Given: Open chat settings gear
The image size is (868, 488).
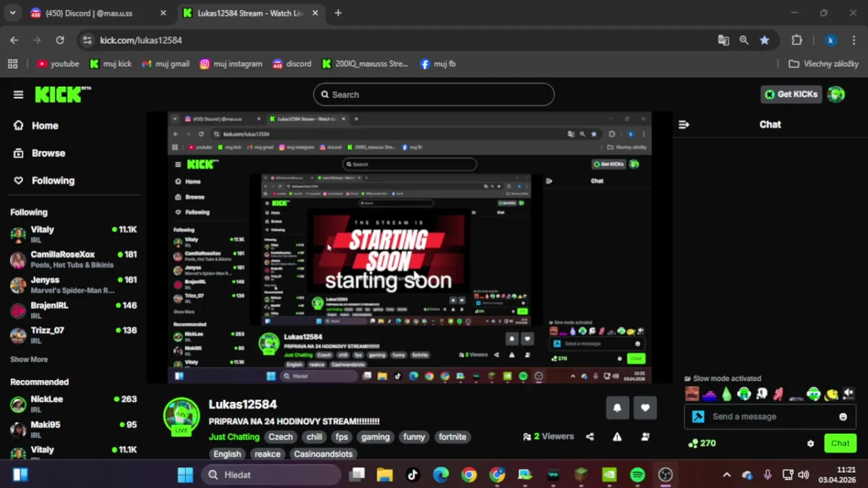Looking at the screenshot, I should coord(810,443).
